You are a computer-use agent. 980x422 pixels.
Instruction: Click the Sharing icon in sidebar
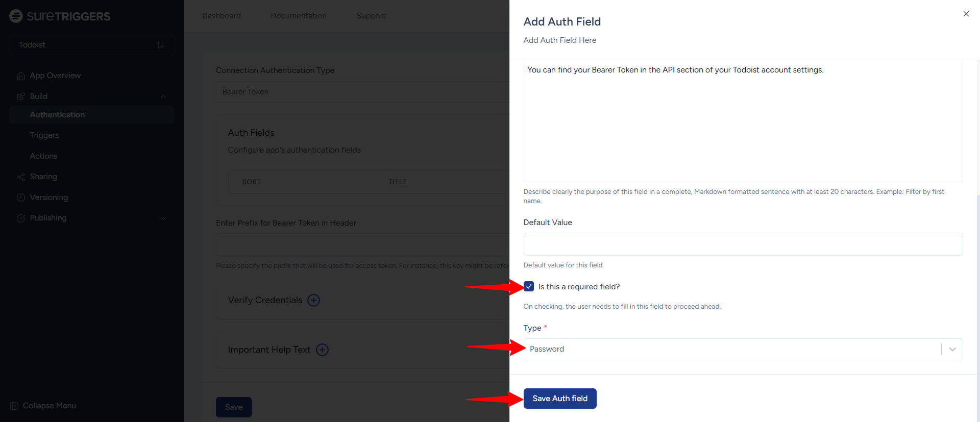(x=21, y=177)
